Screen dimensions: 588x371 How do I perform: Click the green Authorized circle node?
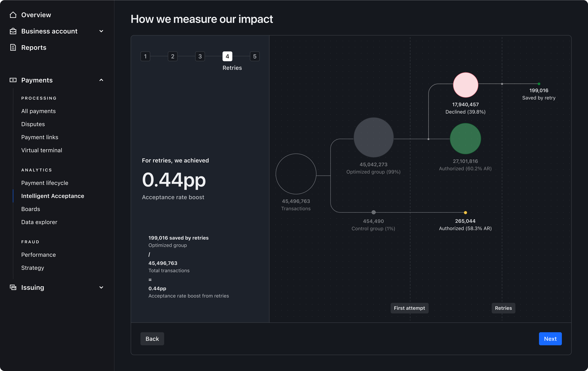pyautogui.click(x=465, y=139)
